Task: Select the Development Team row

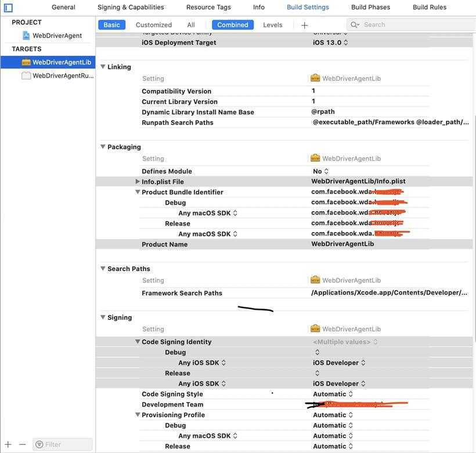Action: click(284, 404)
